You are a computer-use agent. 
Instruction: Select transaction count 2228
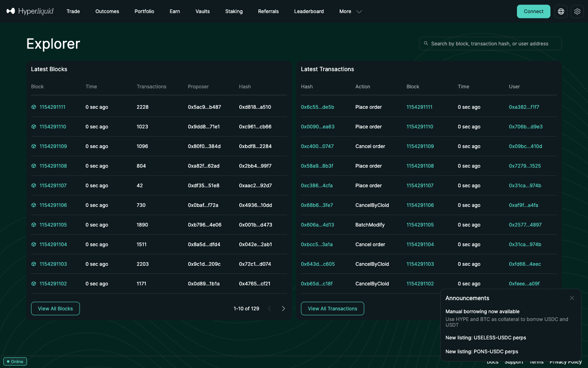pyautogui.click(x=143, y=107)
